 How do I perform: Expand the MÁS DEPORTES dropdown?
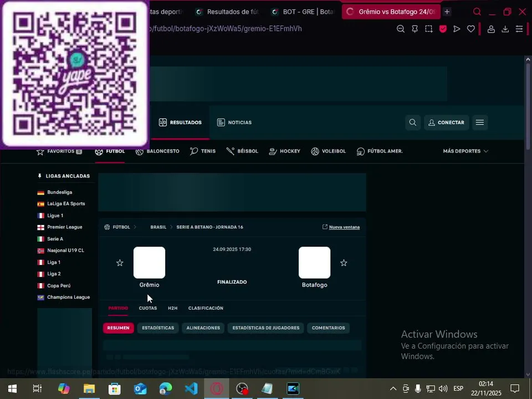point(465,151)
